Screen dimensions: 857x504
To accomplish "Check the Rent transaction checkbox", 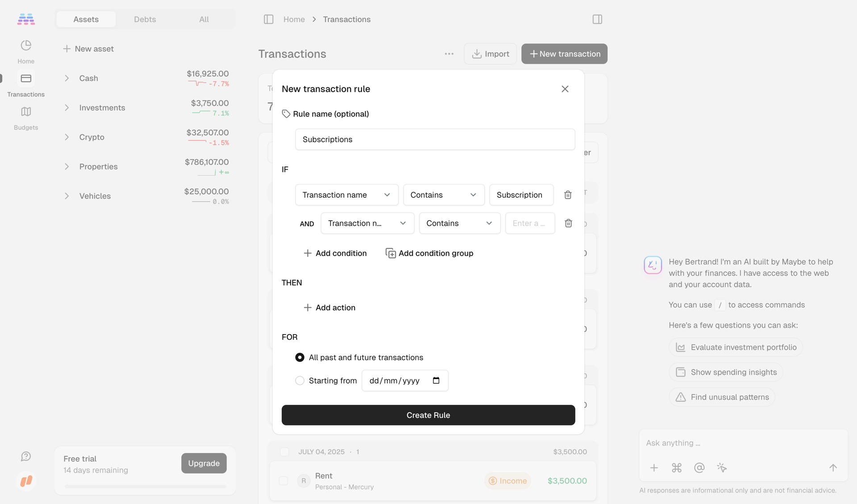I will pyautogui.click(x=284, y=481).
